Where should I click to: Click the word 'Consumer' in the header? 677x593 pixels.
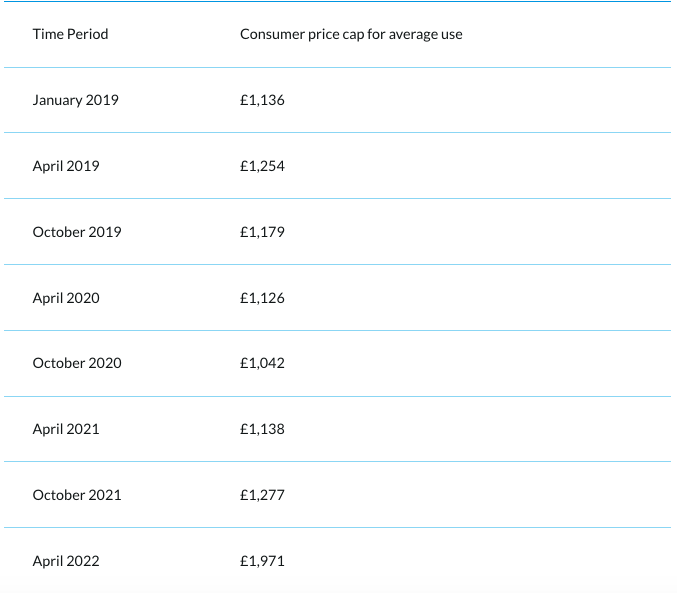click(x=271, y=34)
